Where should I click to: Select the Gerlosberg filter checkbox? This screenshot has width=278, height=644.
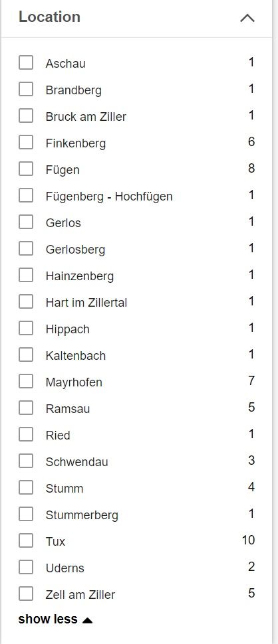tap(26, 248)
